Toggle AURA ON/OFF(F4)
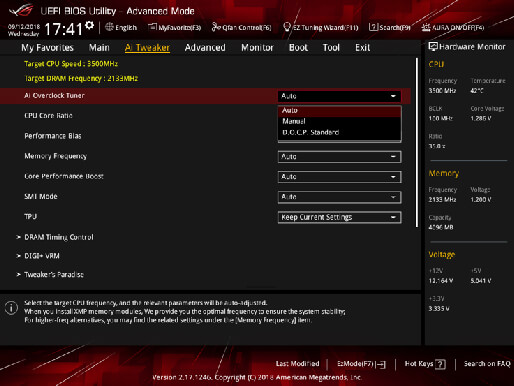The image size is (514, 386). pyautogui.click(x=453, y=27)
